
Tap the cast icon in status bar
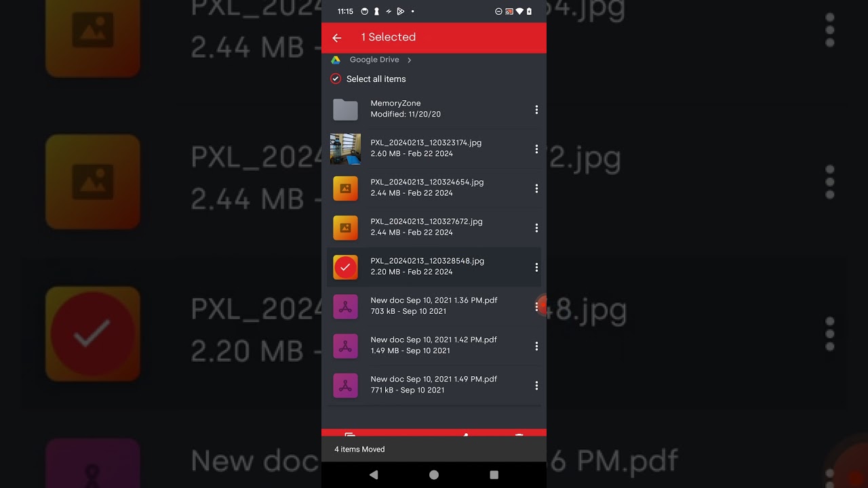click(509, 12)
